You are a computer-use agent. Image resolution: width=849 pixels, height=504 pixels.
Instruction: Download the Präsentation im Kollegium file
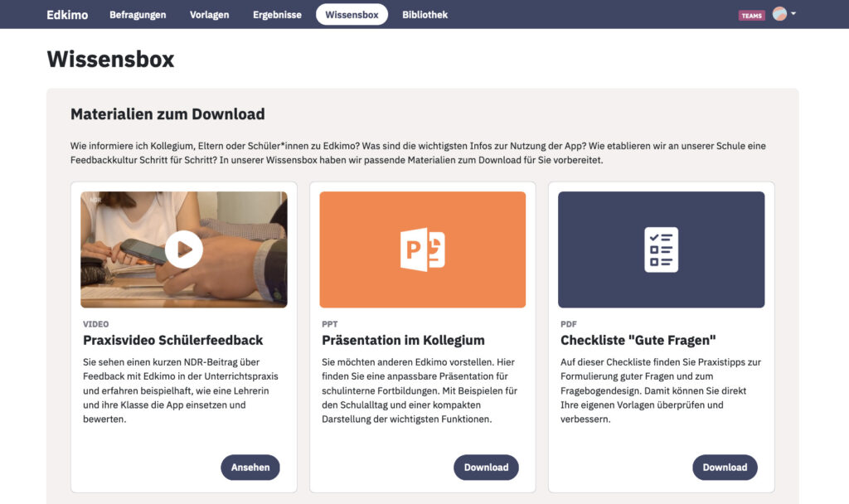486,468
